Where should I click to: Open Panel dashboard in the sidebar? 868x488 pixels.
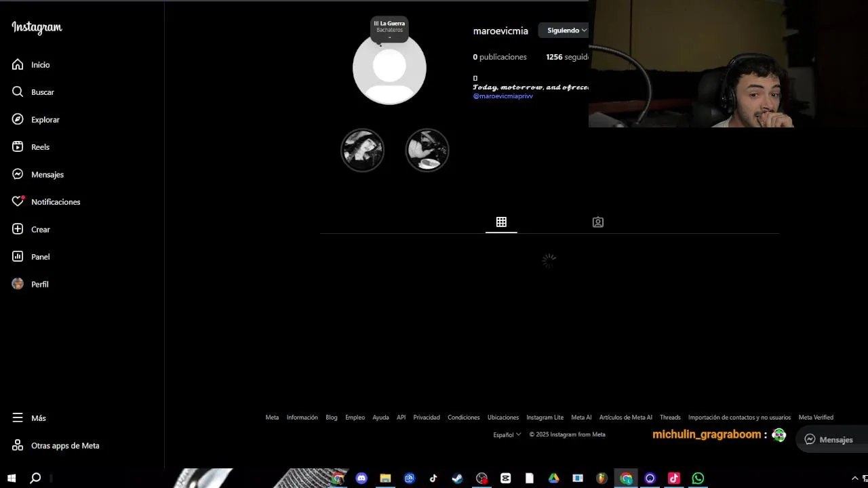(x=31, y=256)
